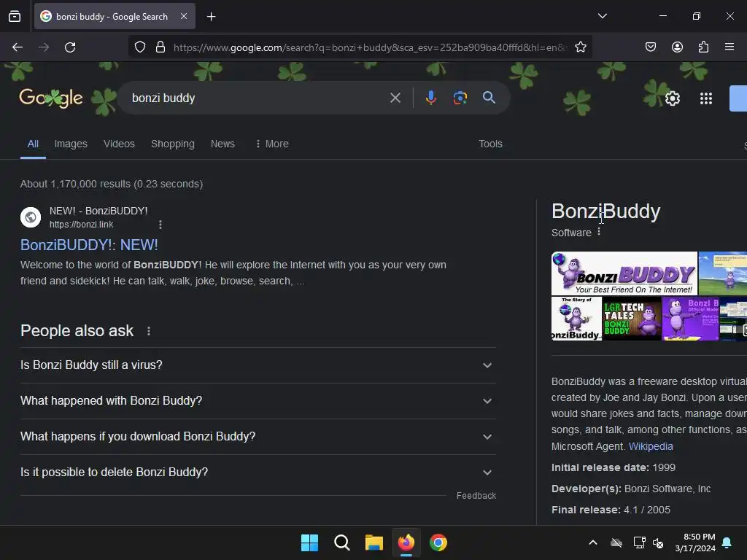Expand Is it possible to delete Bonzi Buddy?
This screenshot has width=747, height=560.
tap(258, 472)
